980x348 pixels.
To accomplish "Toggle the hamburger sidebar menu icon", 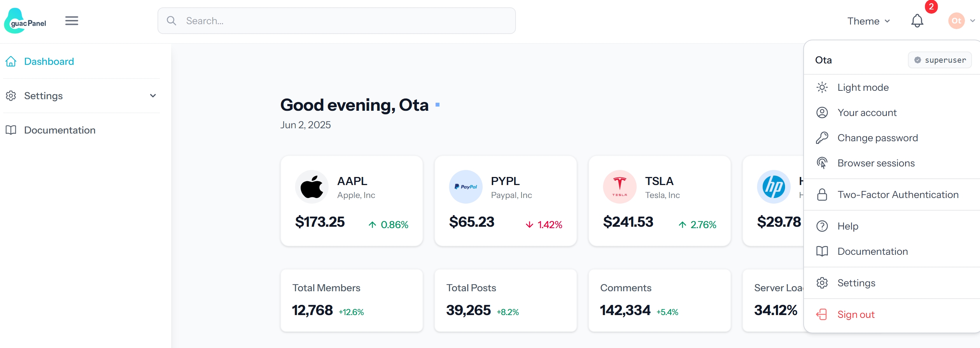I will (x=71, y=21).
